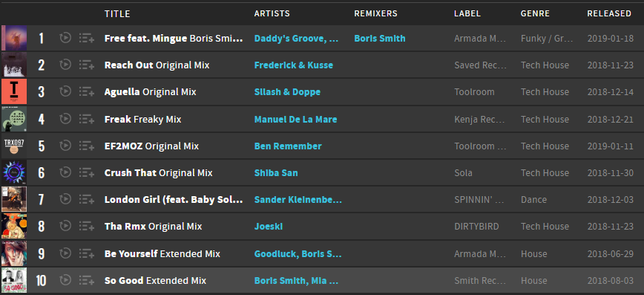The height and width of the screenshot is (295, 644).
Task: Sort by the RELEASED column header
Action: pos(609,13)
